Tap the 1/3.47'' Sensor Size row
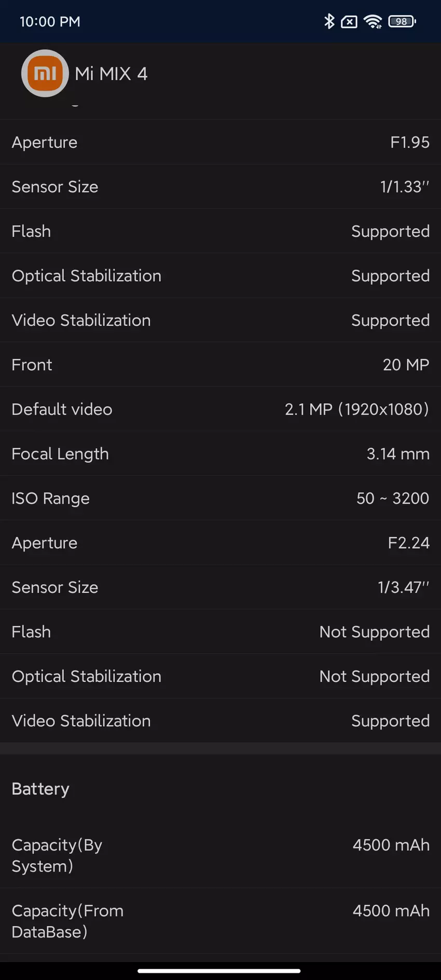 [x=220, y=587]
